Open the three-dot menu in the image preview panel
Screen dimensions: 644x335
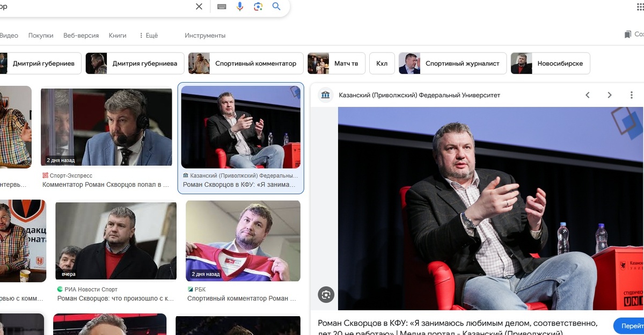pos(631,94)
